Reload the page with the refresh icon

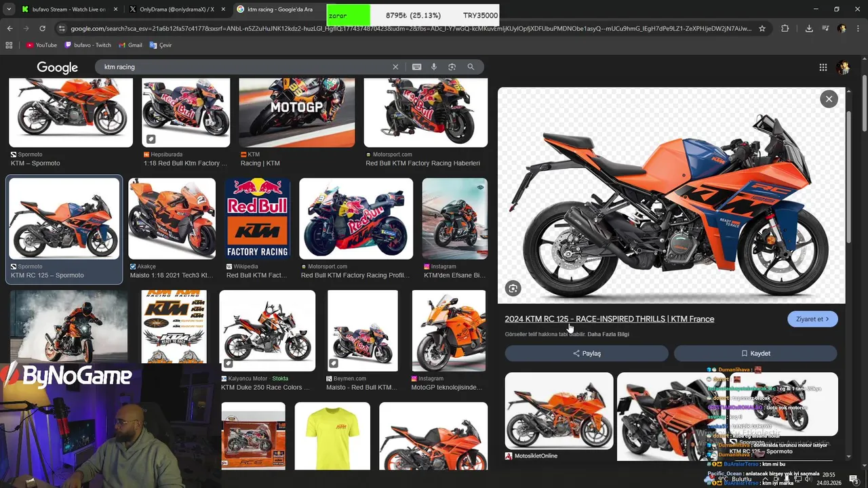[x=42, y=28]
